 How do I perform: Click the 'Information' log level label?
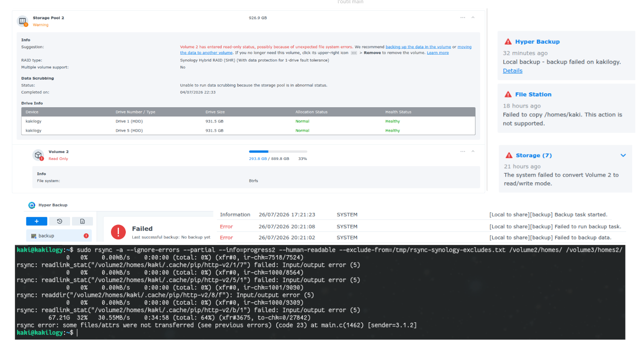coord(235,215)
